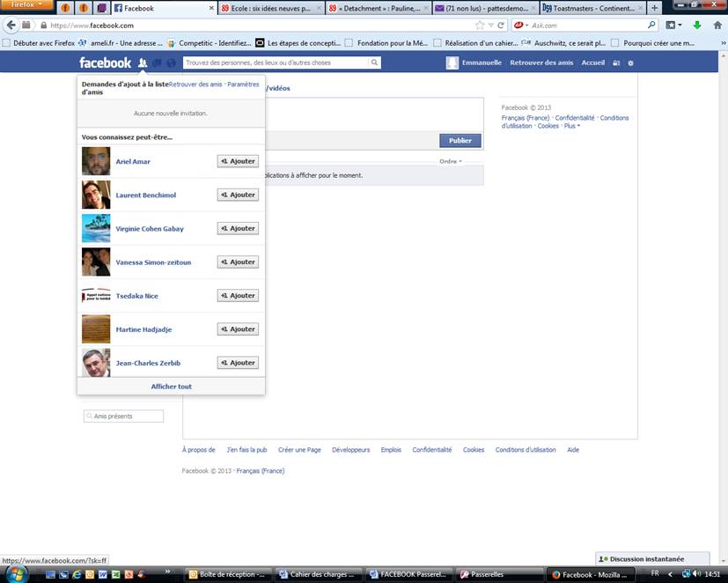Open Discussion instantanée chat bar
Image resolution: width=728 pixels, height=583 pixels.
[x=652, y=559]
